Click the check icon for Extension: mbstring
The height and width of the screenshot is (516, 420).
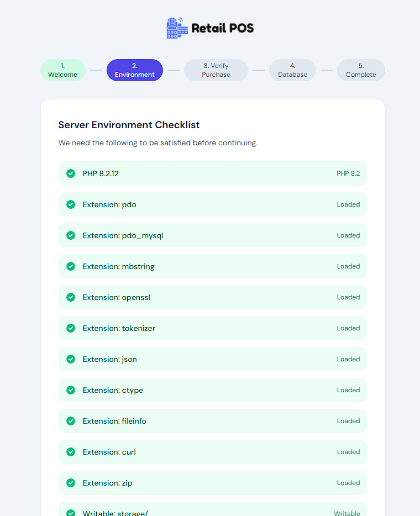[x=71, y=266]
